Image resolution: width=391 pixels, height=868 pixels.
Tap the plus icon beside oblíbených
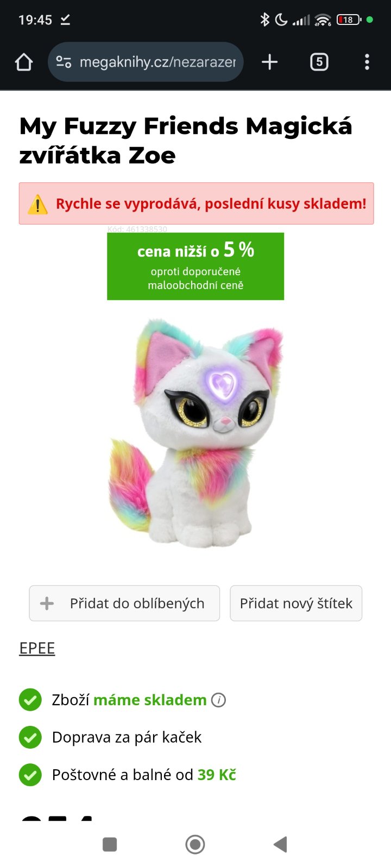tap(47, 603)
